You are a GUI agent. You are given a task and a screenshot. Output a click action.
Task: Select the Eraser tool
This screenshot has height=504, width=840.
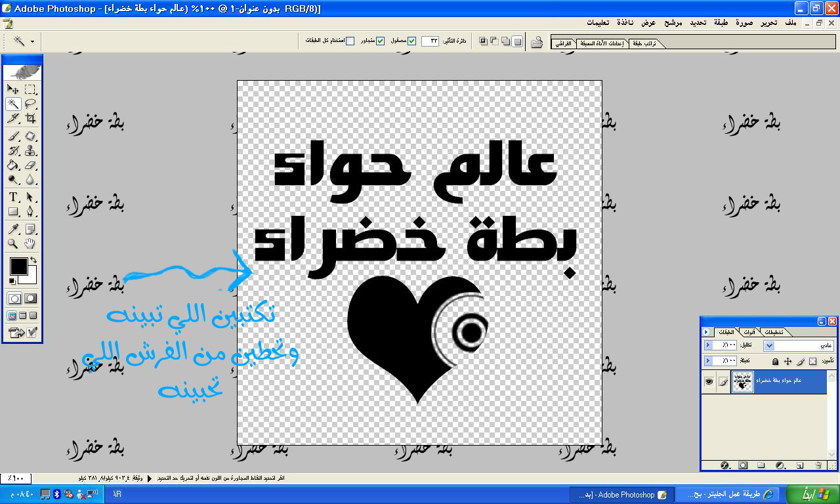(30, 166)
